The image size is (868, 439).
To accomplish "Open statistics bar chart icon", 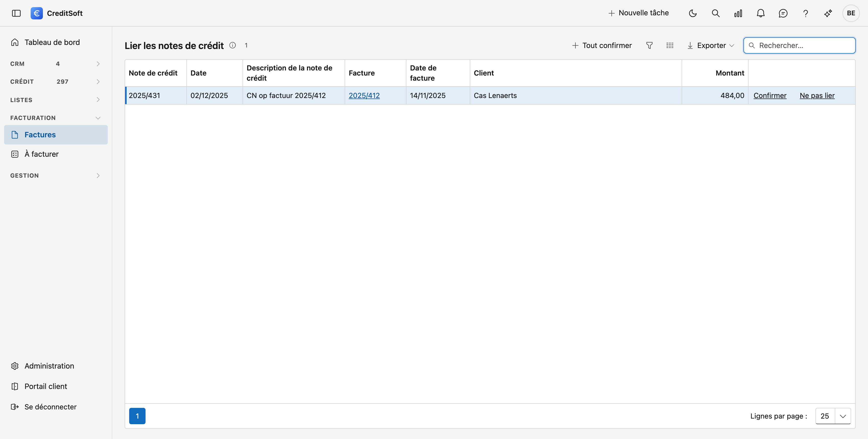I will [738, 13].
